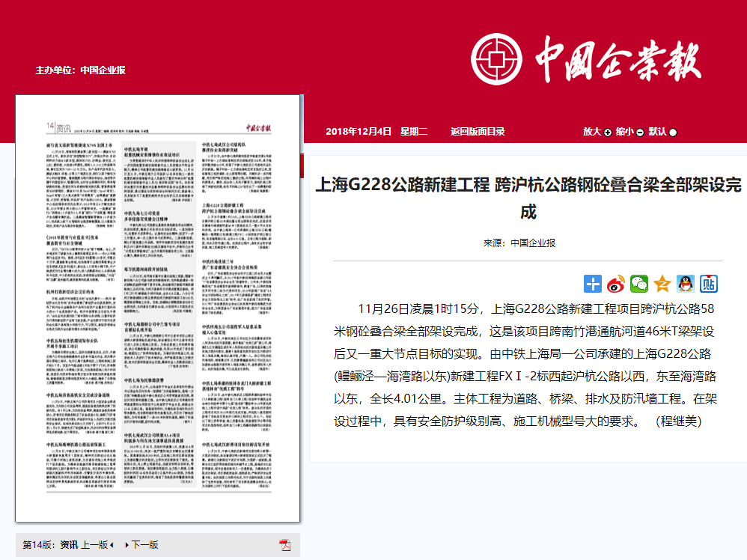Go to previous page 上一版
Image resolution: width=747 pixels, height=560 pixels.
[94, 545]
